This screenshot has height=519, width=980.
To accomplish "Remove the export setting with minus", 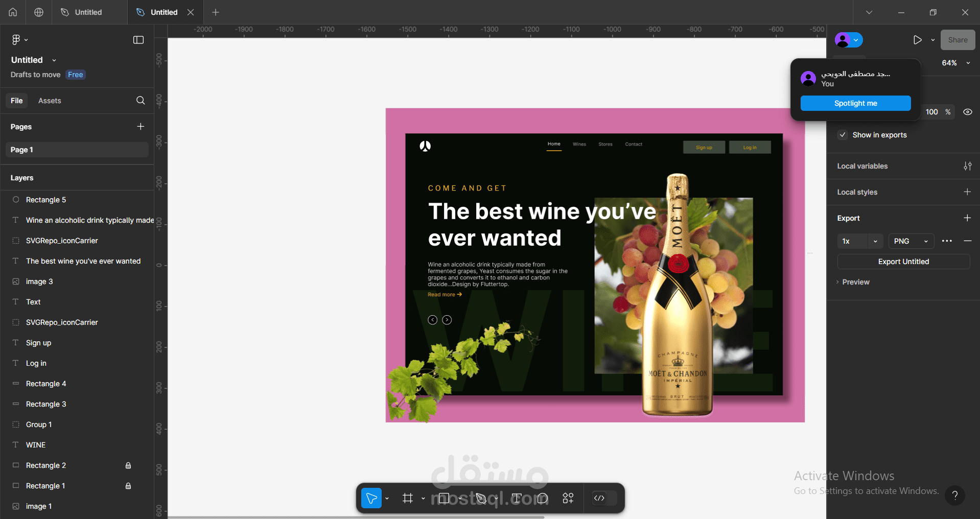I will (967, 241).
